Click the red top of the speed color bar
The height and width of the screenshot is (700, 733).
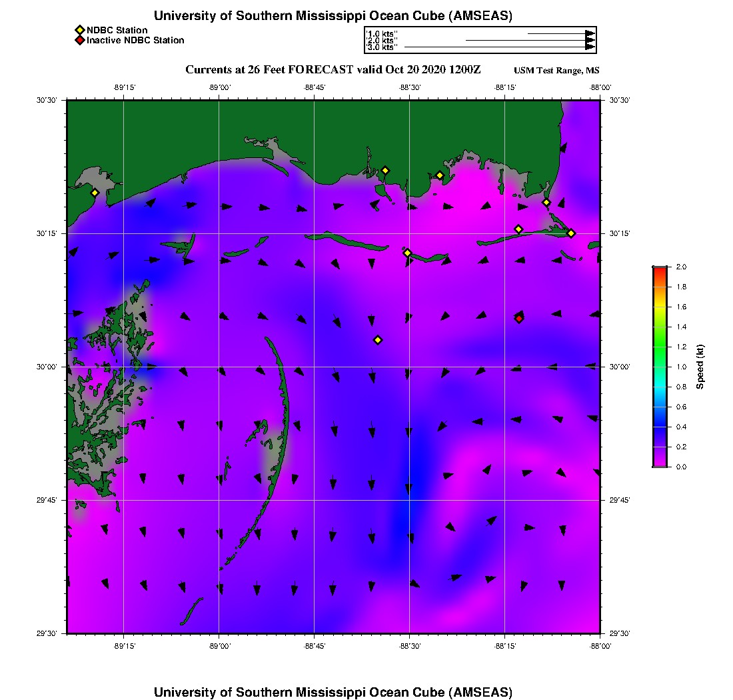(x=660, y=270)
